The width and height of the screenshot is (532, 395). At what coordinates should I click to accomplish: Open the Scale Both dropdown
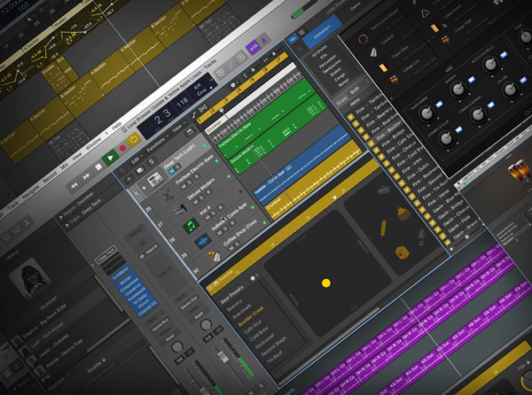click(358, 88)
